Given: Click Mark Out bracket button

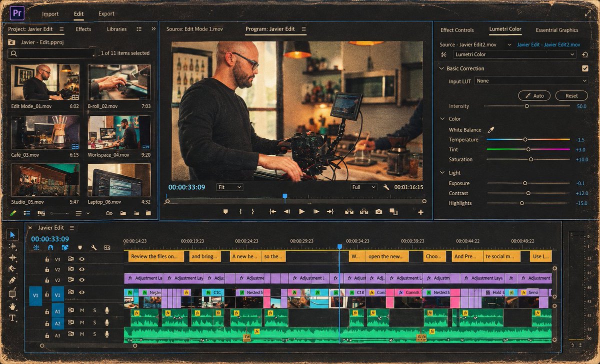Looking at the screenshot, I should click(253, 212).
